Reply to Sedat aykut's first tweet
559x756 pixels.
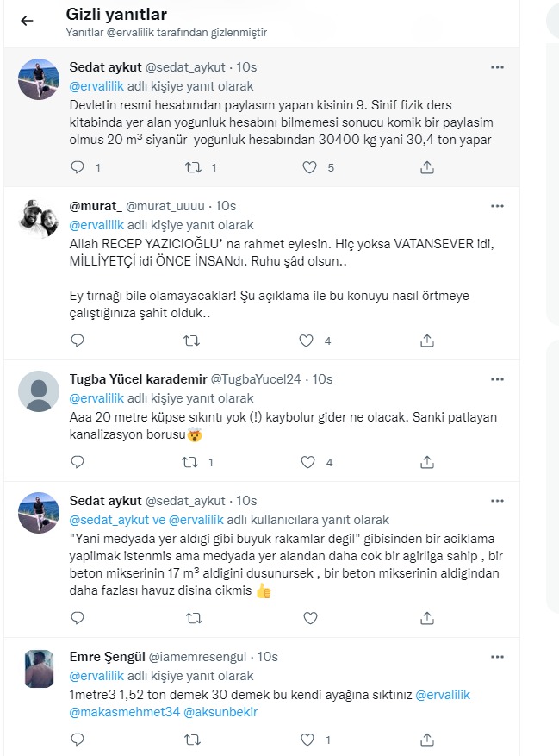coord(78,168)
